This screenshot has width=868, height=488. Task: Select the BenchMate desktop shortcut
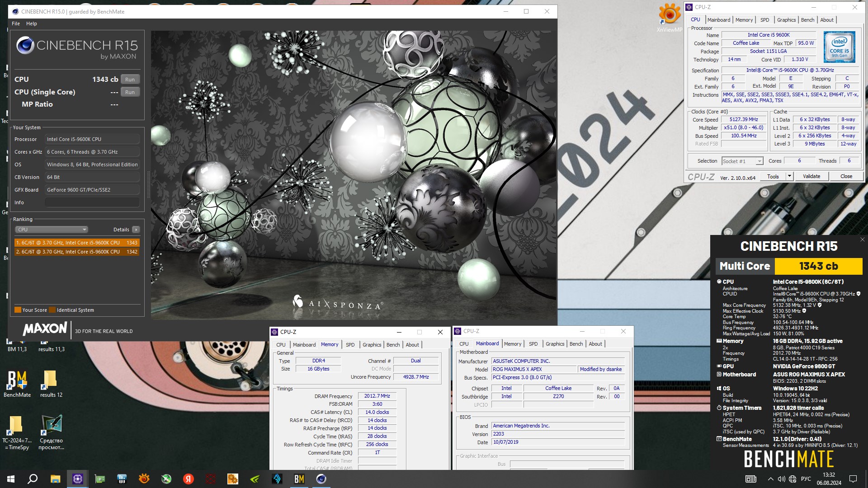[x=17, y=384]
